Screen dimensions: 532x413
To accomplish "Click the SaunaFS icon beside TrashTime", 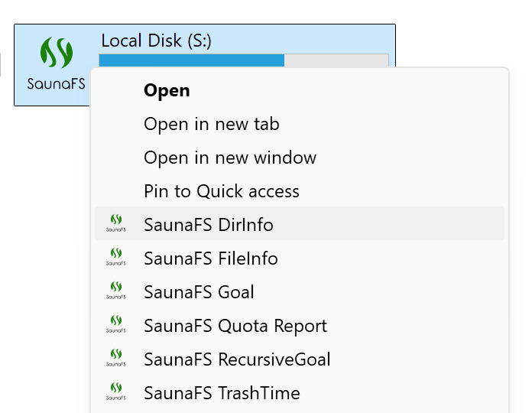I will 116,392.
